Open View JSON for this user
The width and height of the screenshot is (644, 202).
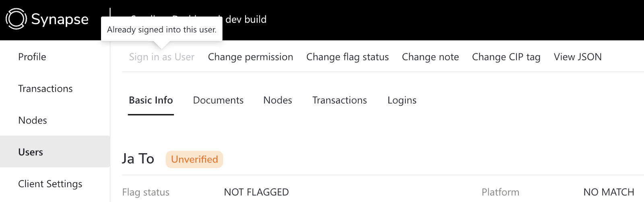click(x=578, y=57)
